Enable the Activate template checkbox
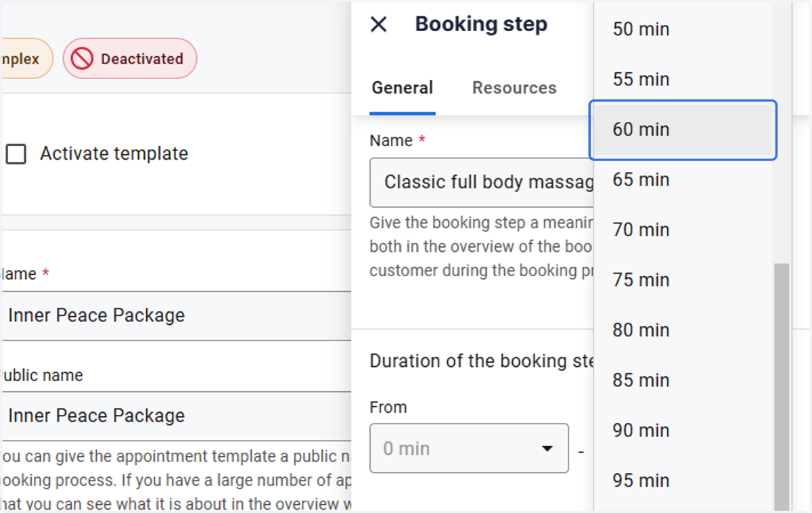This screenshot has width=812, height=513. click(x=16, y=154)
